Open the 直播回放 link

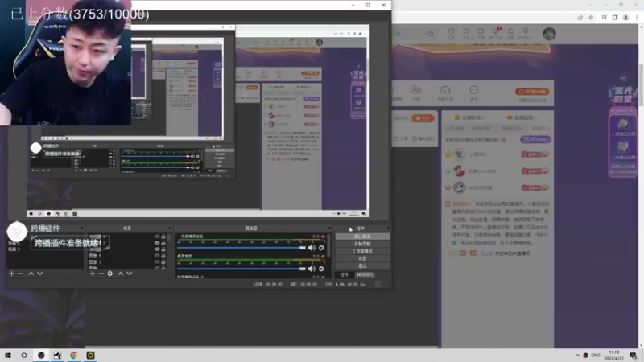point(522,117)
